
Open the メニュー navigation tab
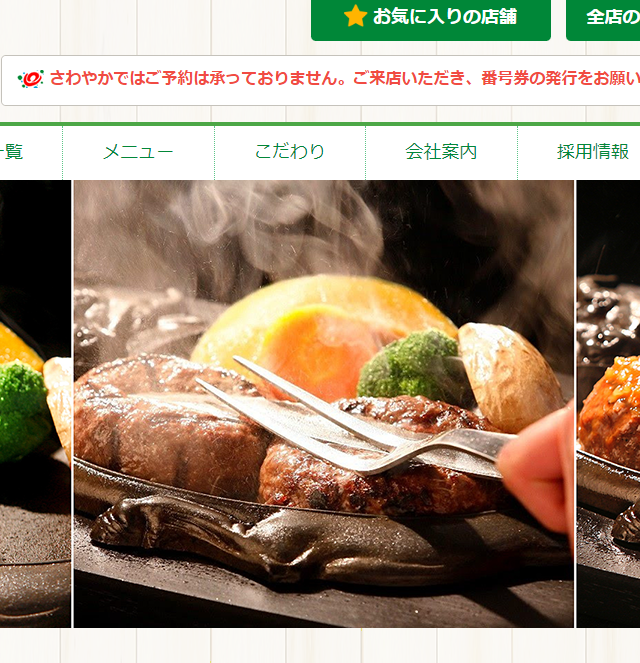[138, 153]
